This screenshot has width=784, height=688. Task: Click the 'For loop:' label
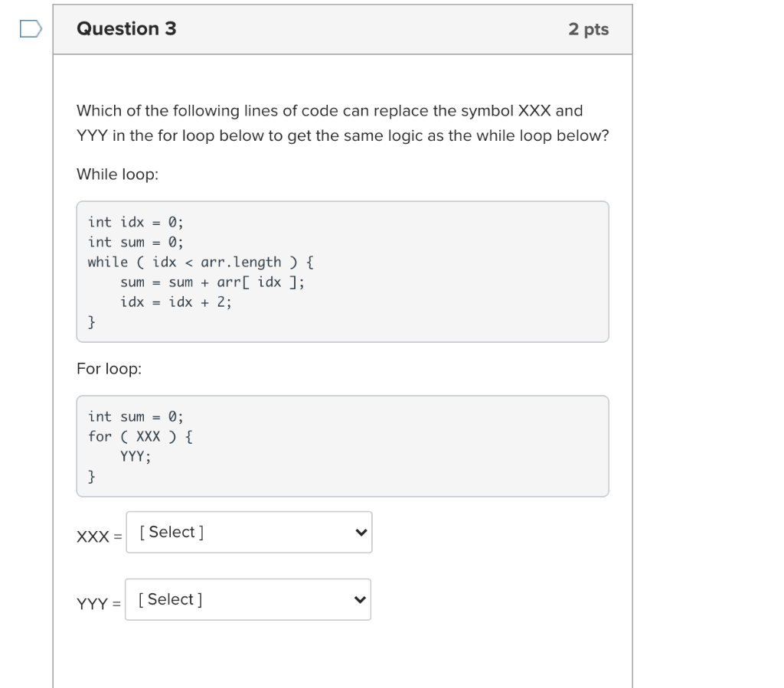pos(109,369)
